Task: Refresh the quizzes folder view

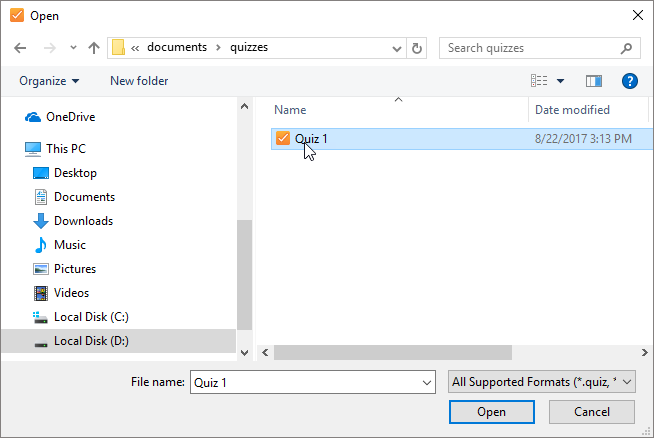Action: [417, 48]
